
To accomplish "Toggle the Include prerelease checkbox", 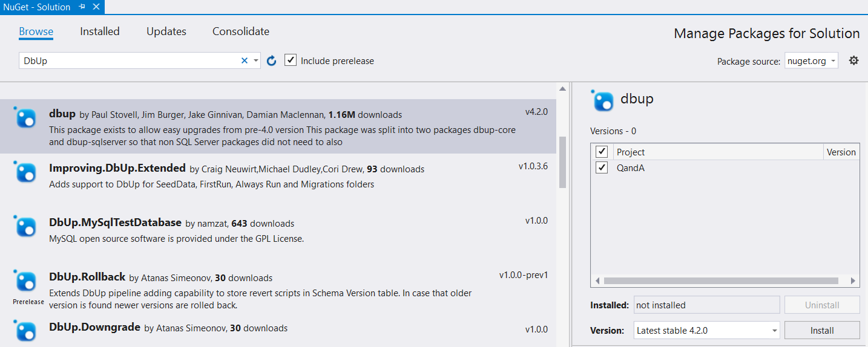I will [x=291, y=60].
